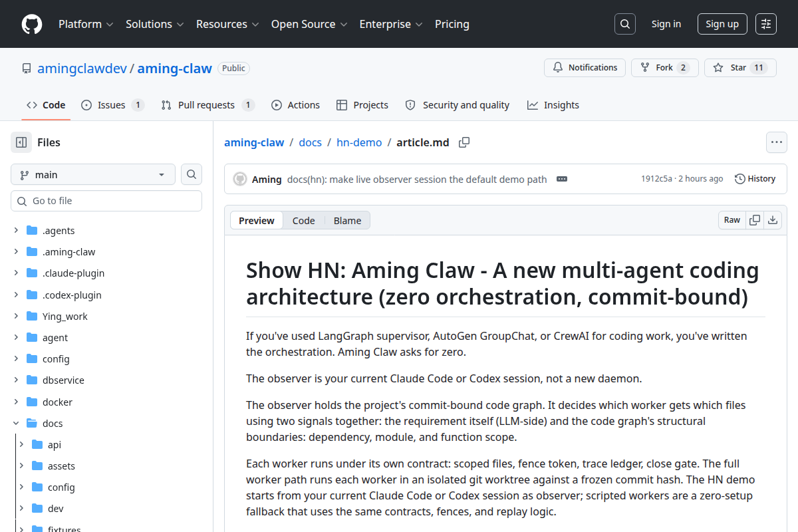798x532 pixels.
Task: Open the Open Source dropdown menu
Action: (309, 24)
